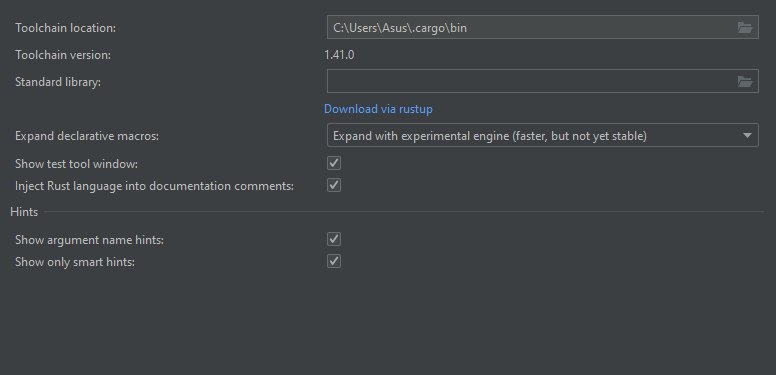
Task: Click the 'Standard library:' label
Action: (58, 82)
